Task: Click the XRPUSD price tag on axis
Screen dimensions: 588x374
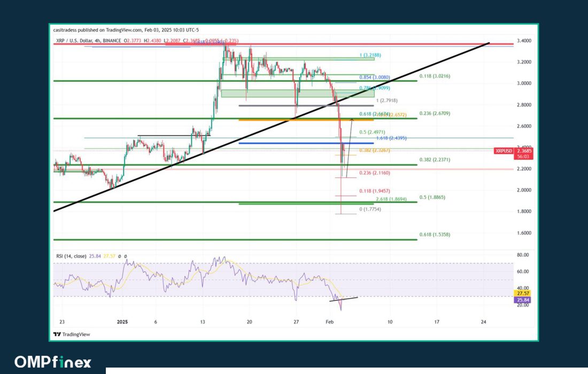Action: click(504, 151)
